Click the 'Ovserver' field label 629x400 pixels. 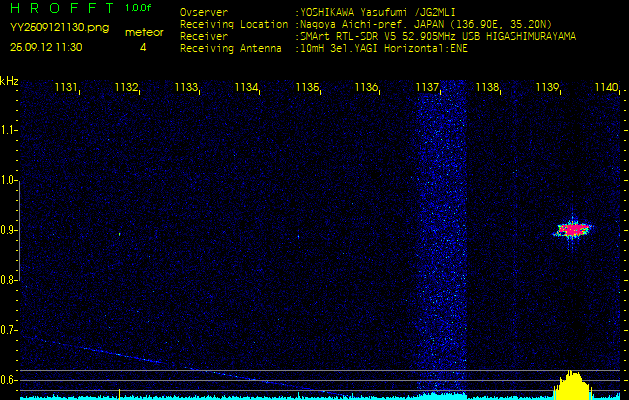coord(204,13)
